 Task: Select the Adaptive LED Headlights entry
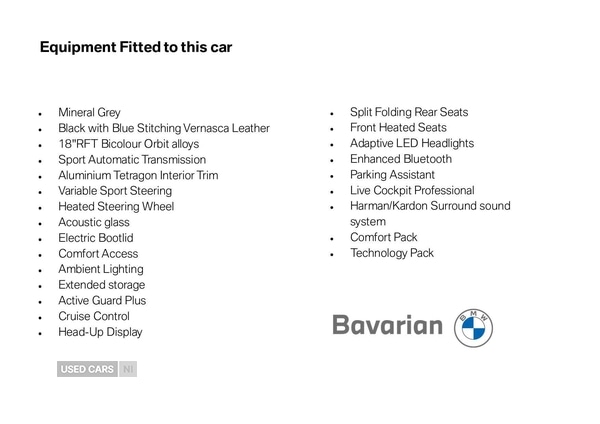[412, 143]
